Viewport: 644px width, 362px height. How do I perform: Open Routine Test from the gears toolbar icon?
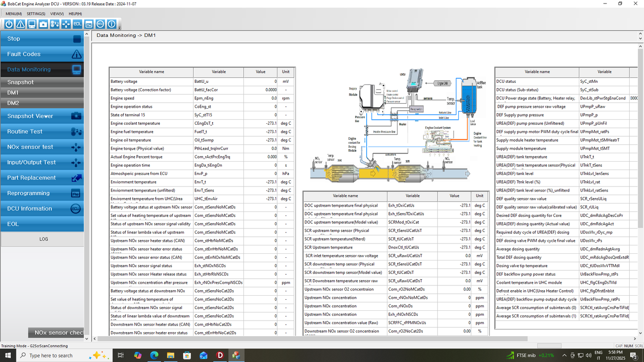click(54, 24)
